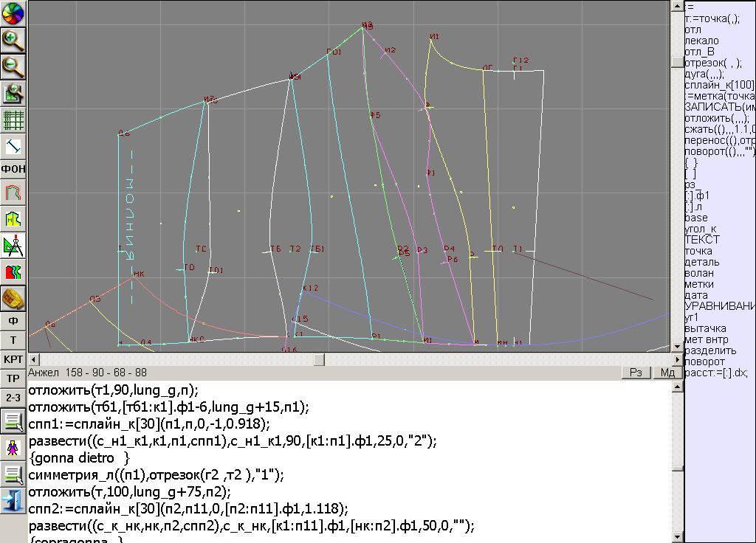Click code line starting 'спп2:=сплайн_к[30]'

point(188,509)
